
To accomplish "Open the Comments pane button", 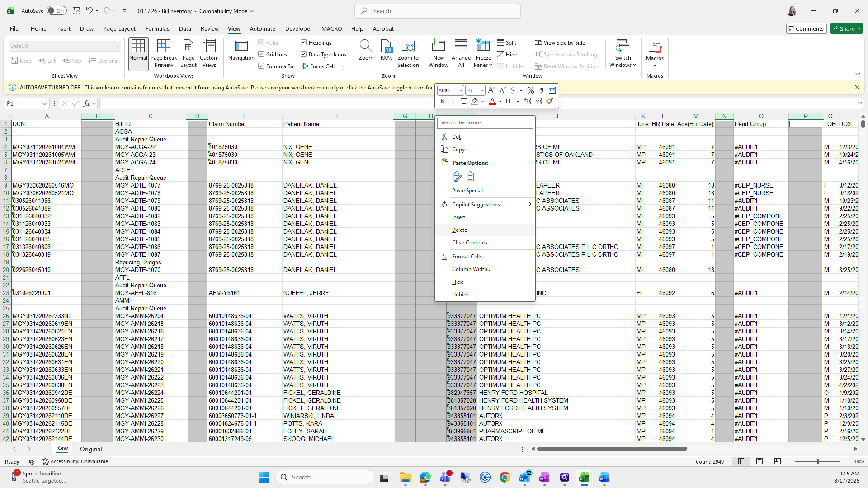I will click(806, 28).
